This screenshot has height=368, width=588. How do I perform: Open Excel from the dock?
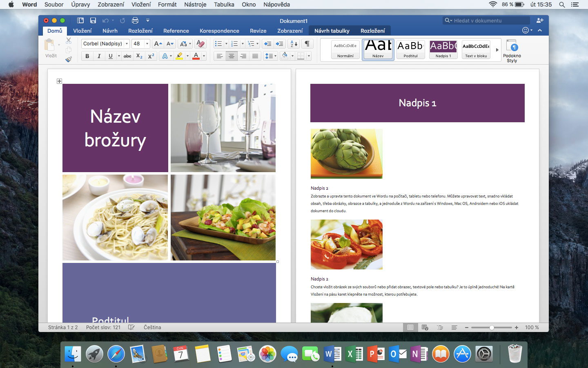point(354,354)
